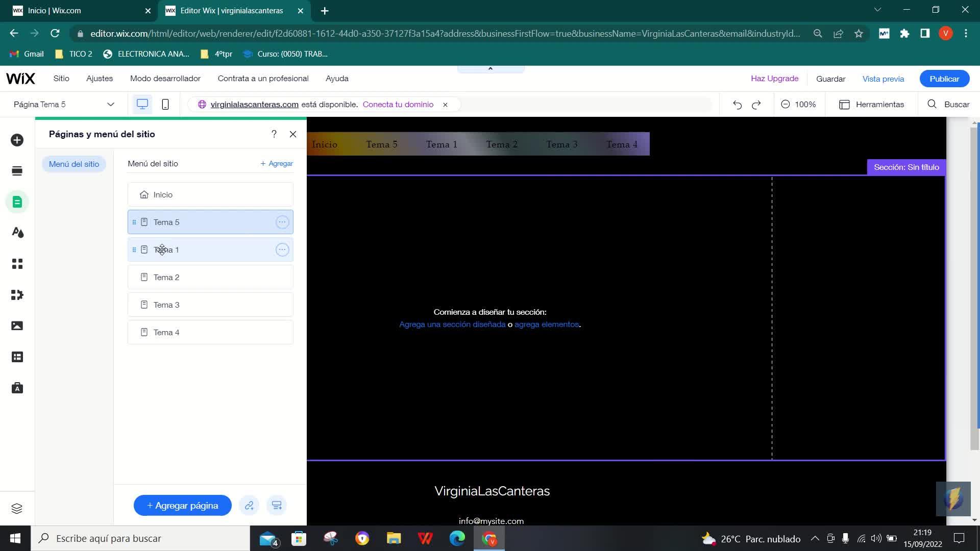Switch to desktop view editor
Viewport: 980px width, 551px height.
pos(142,105)
